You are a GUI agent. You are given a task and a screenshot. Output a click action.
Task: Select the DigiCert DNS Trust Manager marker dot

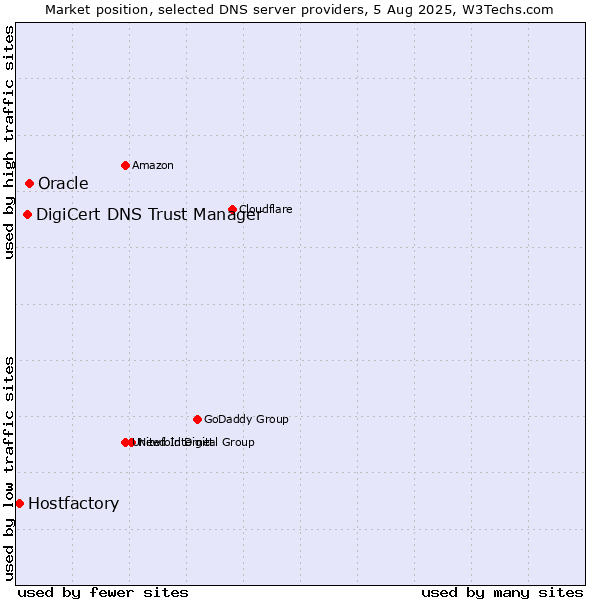(x=27, y=214)
